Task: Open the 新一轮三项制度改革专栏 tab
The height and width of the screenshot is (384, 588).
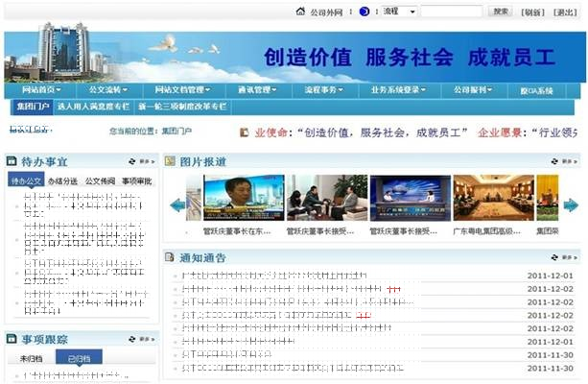Action: (182, 107)
